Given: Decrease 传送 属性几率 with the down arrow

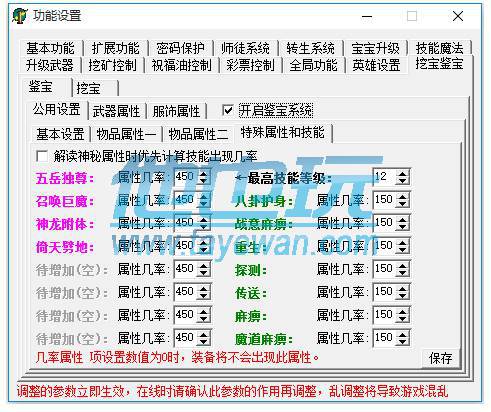Looking at the screenshot, I should [x=402, y=296].
